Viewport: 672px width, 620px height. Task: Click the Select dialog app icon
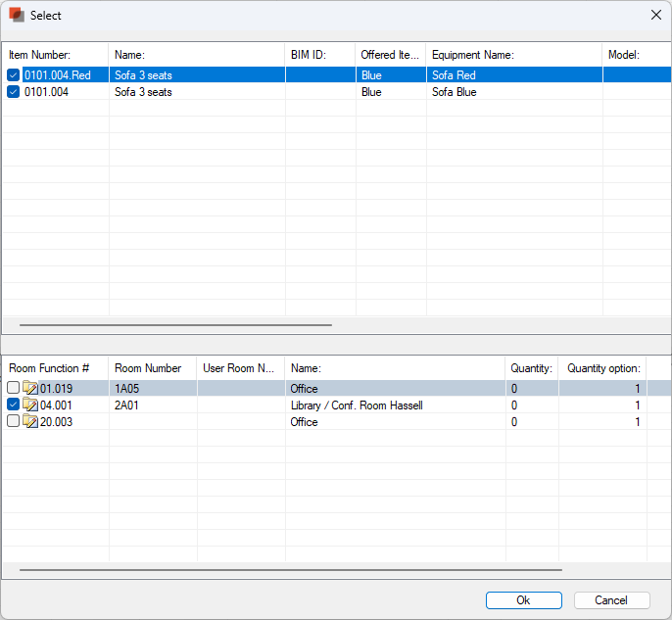(17, 15)
